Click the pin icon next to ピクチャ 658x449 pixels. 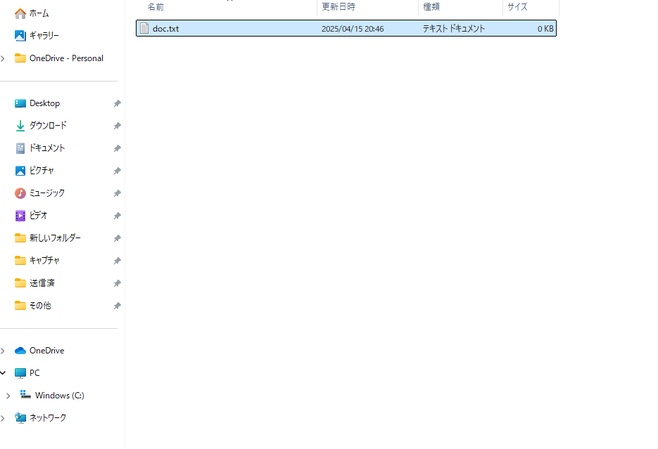click(x=117, y=171)
